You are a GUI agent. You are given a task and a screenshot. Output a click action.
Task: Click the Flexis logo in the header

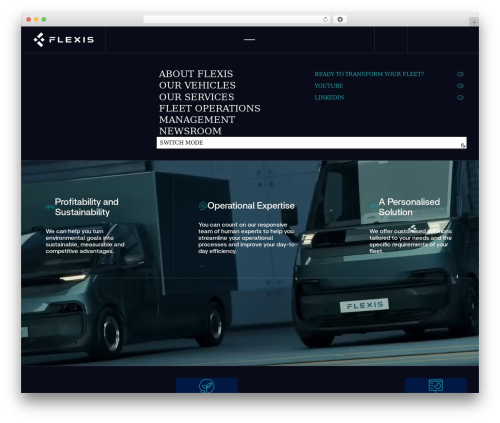coord(64,40)
